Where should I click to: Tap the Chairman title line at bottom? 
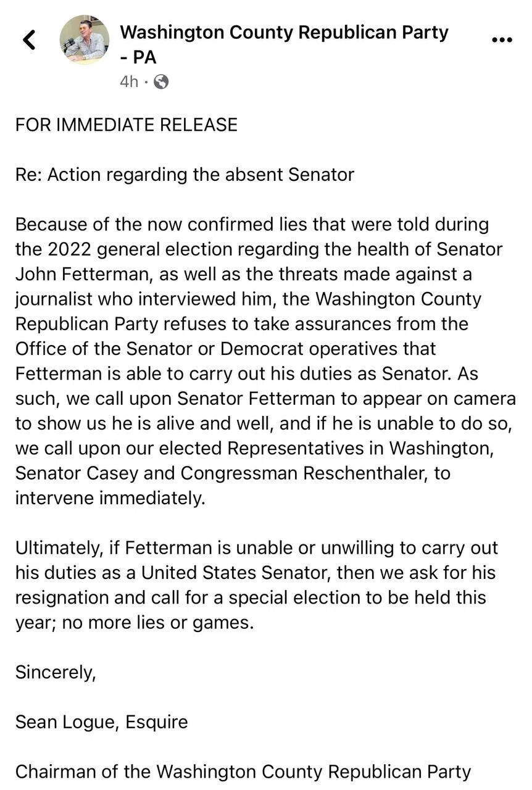(x=243, y=771)
